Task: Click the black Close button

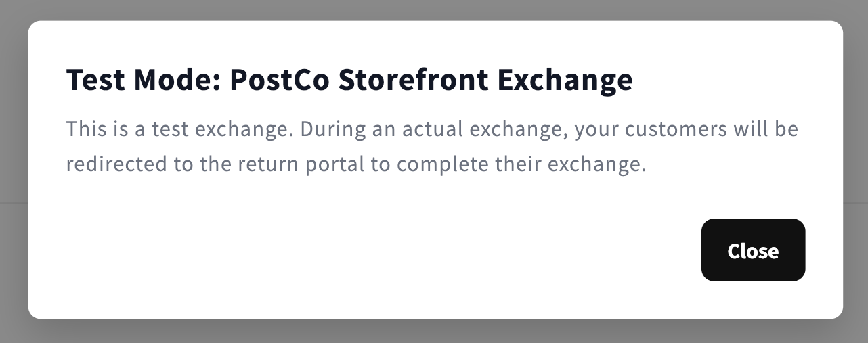Action: point(753,250)
